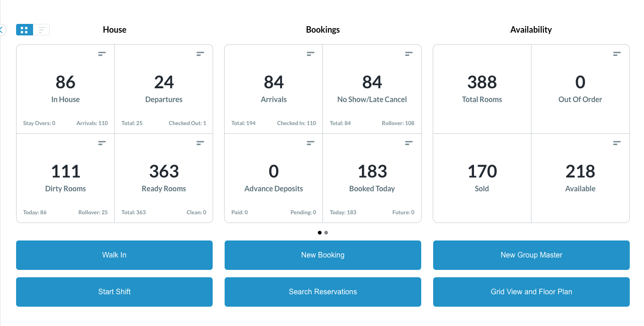Open menu icon on Ready Rooms tile
644x326 pixels.
200,143
